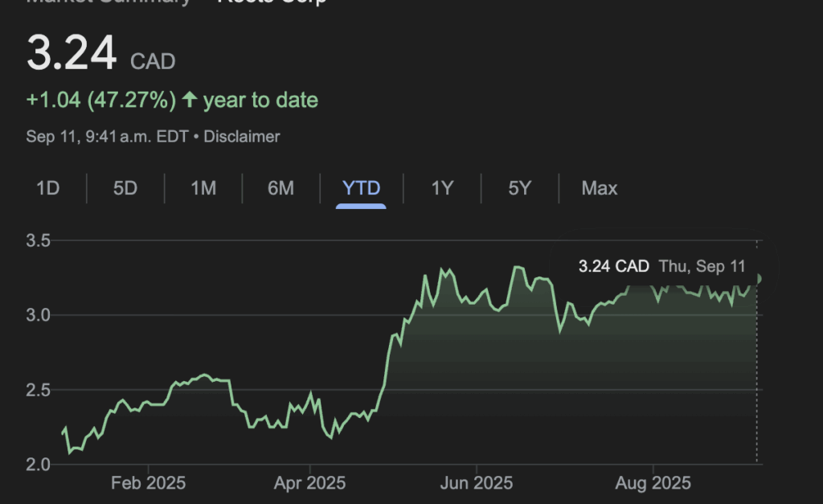Select the Max range tab
823x504 pixels.
(x=600, y=188)
